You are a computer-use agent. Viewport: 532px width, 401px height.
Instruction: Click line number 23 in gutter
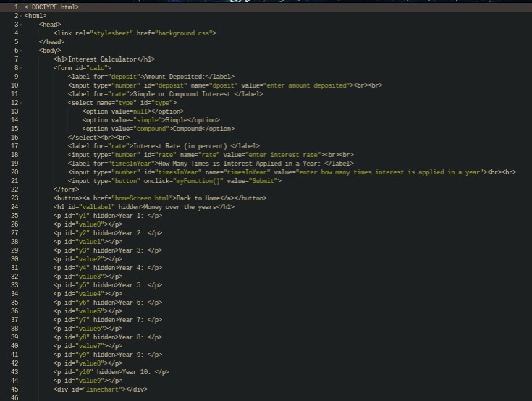14,198
